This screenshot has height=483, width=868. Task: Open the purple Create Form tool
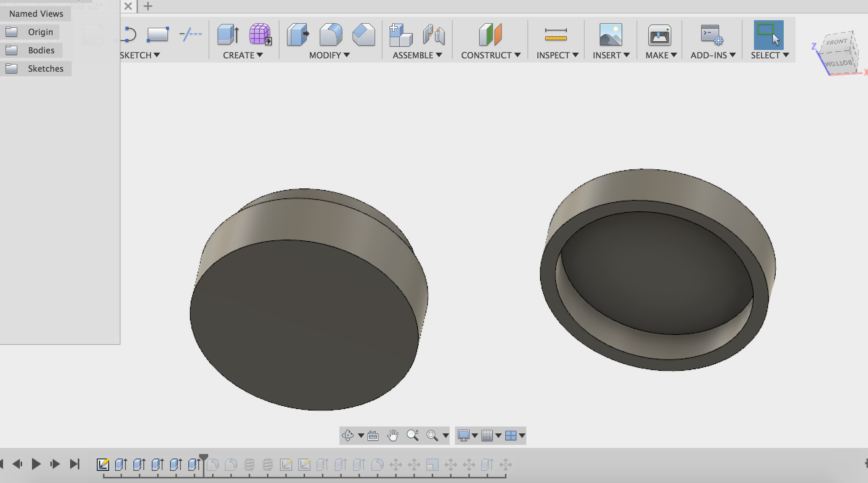pos(260,35)
